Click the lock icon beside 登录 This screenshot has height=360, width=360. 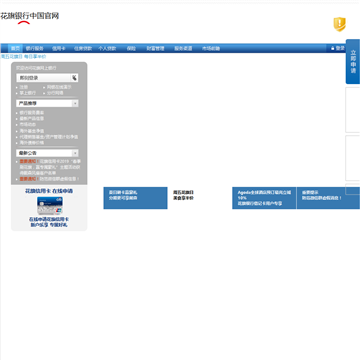pyautogui.click(x=332, y=48)
